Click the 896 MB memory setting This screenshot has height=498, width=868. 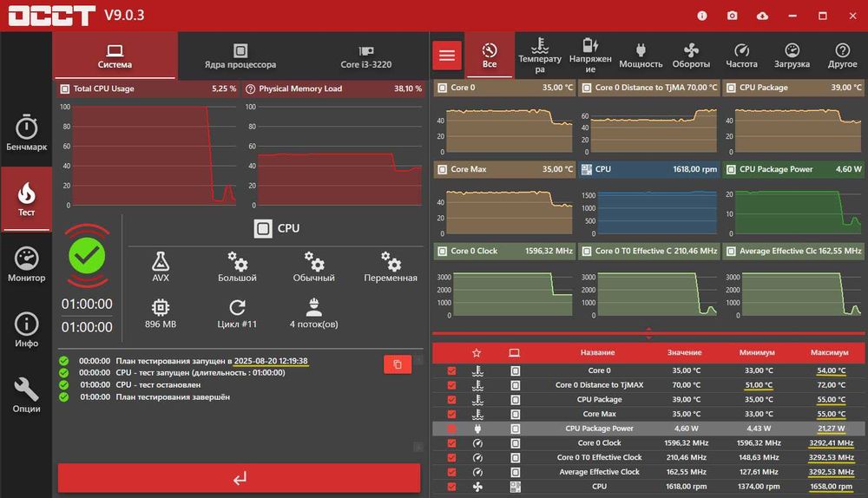(161, 314)
